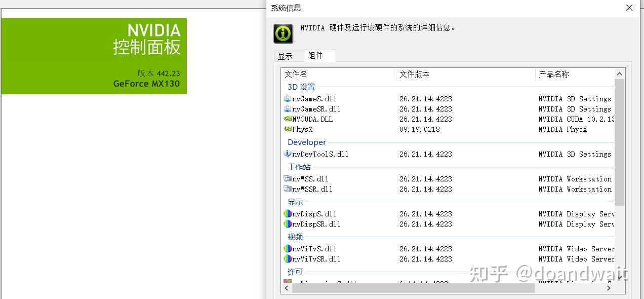644x299 pixels.
Task: Click the horizontal scrollbar right arrow
Action: click(x=609, y=288)
